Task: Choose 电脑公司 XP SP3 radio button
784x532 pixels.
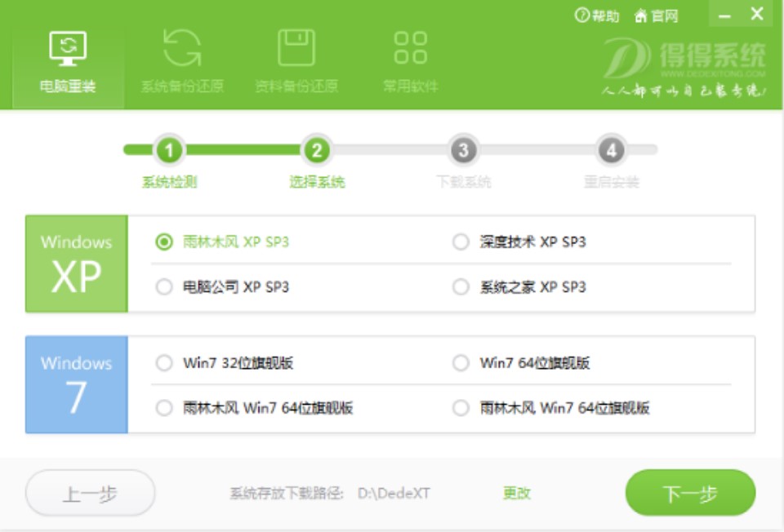Action: (164, 286)
